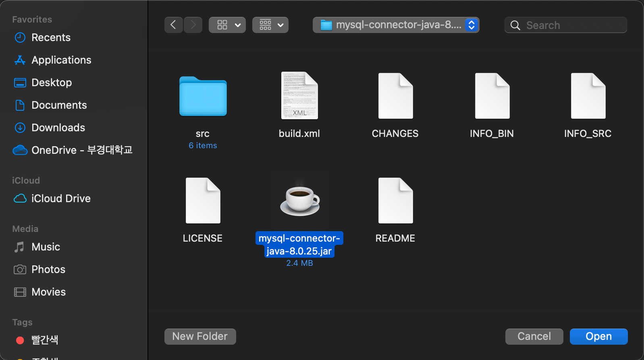Viewport: 644px width, 360px height.
Task: Click the src folder name label
Action: tap(203, 134)
